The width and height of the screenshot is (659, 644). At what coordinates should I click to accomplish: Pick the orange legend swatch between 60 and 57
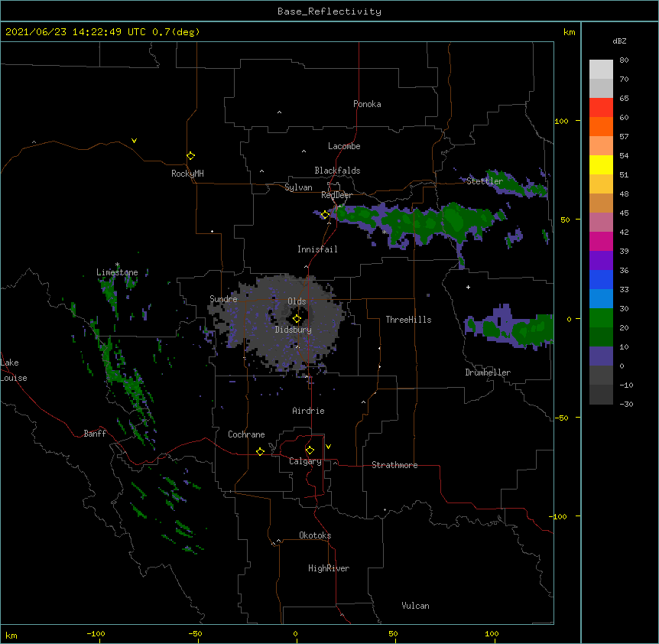point(601,126)
